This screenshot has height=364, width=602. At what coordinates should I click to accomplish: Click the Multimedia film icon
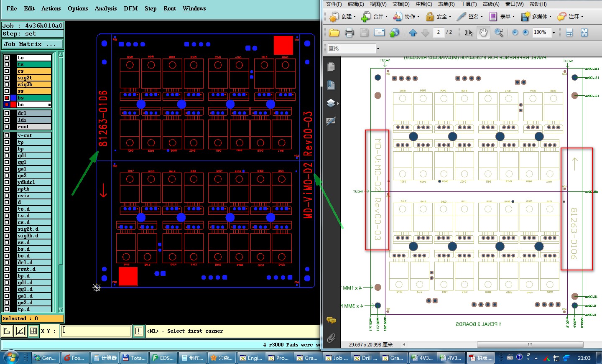point(525,17)
